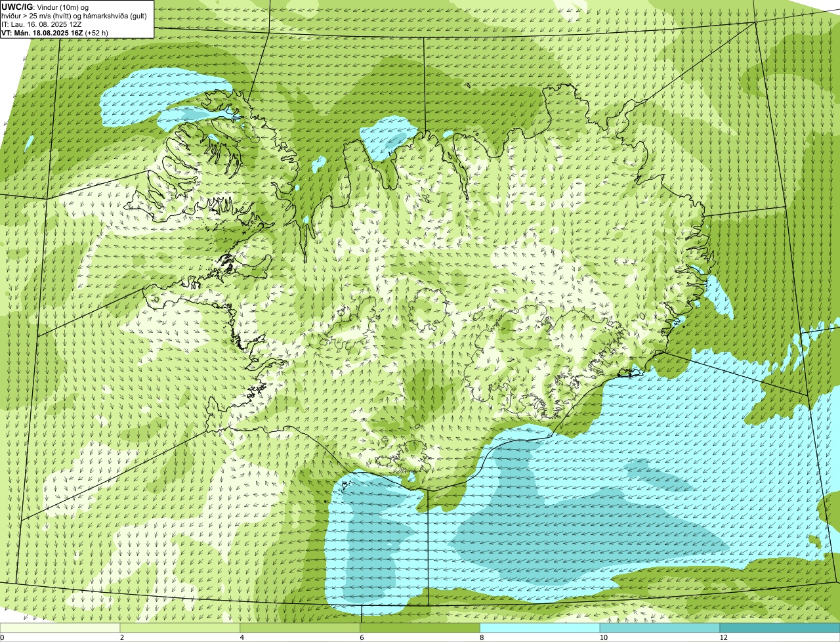Select the medium green 4–6 m/s color segment
This screenshot has width=840, height=642.
(301, 628)
